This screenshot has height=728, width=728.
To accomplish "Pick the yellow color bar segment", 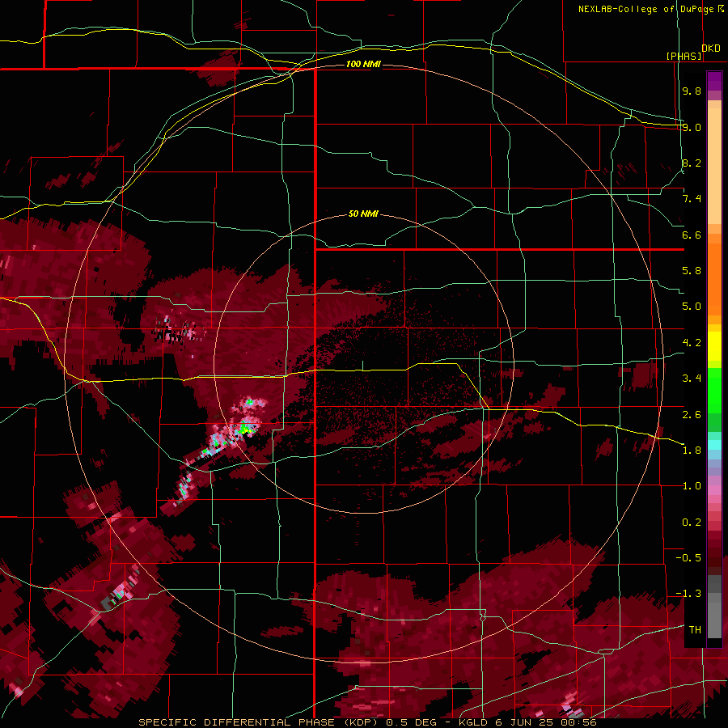I will [714, 346].
